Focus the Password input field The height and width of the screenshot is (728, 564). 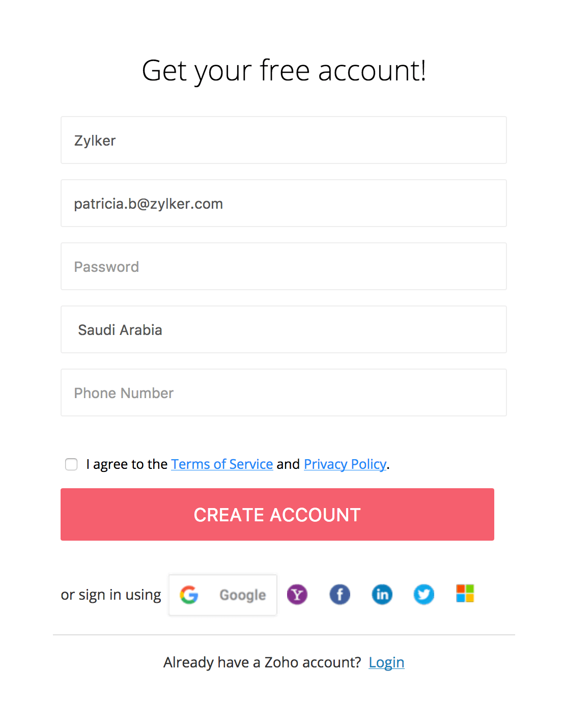pyautogui.click(x=284, y=266)
